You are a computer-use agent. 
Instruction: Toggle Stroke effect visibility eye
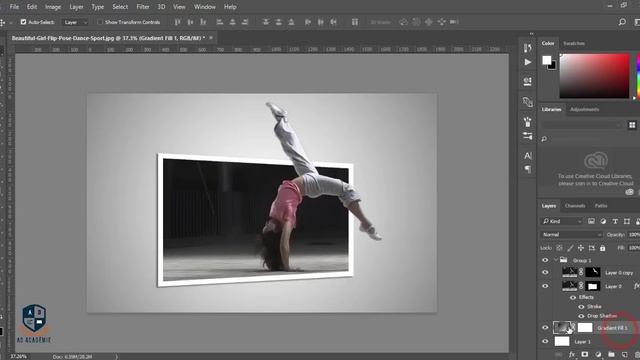click(x=581, y=307)
